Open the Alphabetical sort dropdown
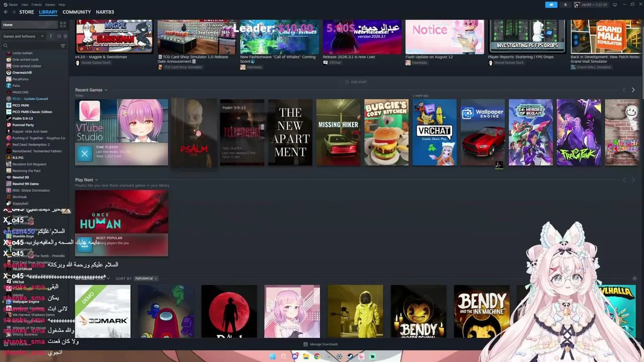The width and height of the screenshot is (644, 362). point(146,278)
